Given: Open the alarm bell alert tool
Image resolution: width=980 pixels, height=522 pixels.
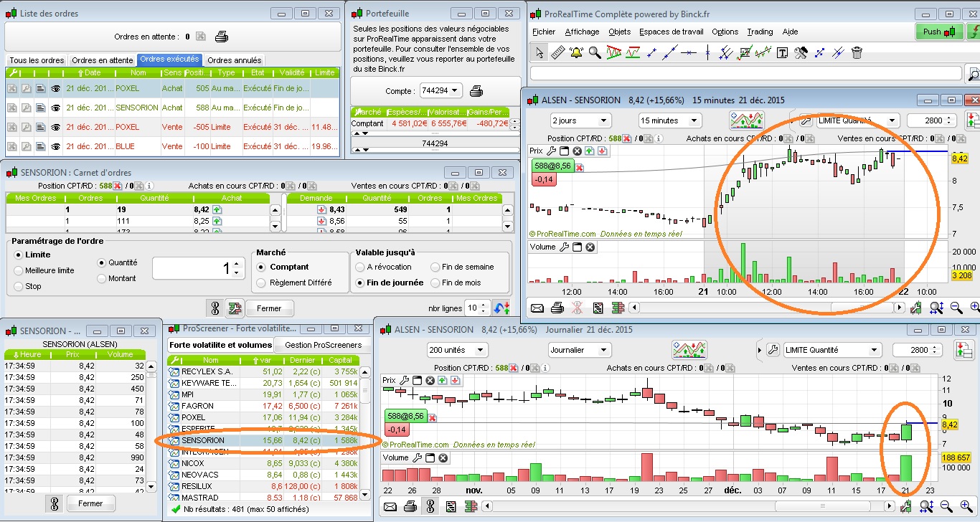Looking at the screenshot, I should click(576, 52).
